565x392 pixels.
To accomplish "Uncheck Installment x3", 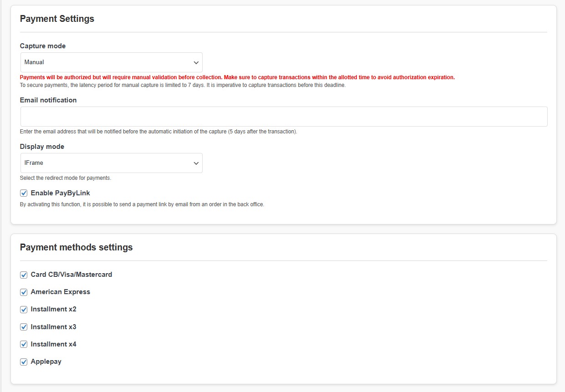I will [23, 326].
